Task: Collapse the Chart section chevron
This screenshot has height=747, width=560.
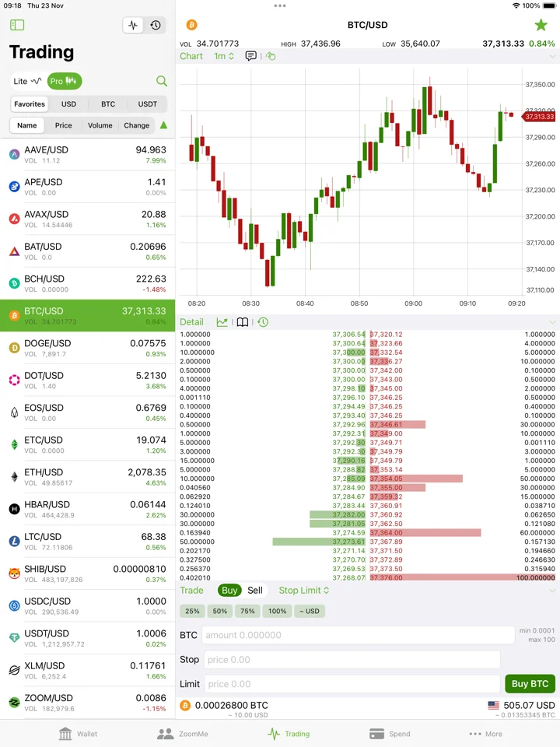Action: [552, 56]
